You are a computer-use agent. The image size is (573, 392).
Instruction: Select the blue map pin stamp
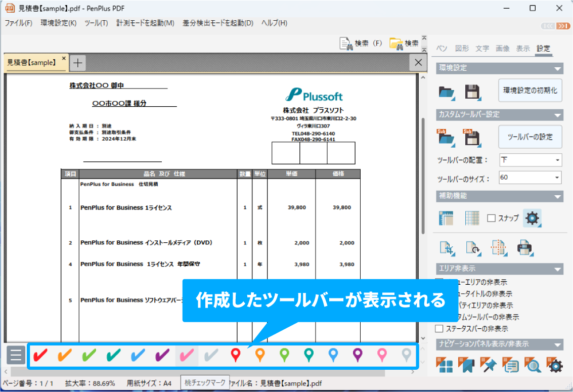(333, 355)
